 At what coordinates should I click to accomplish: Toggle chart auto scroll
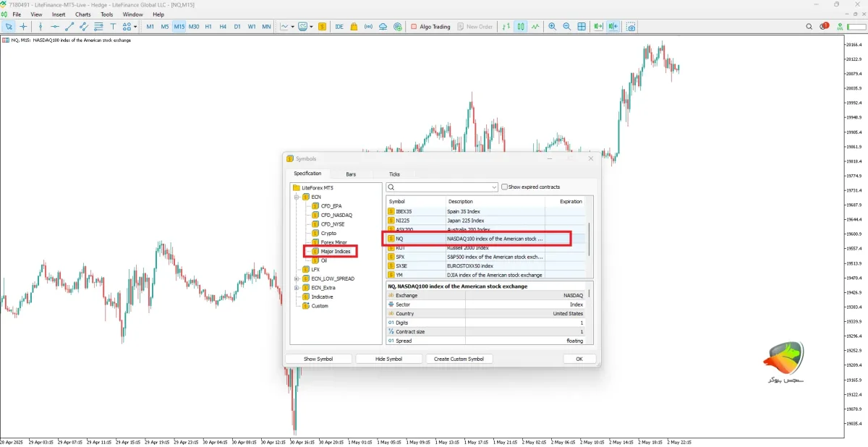(598, 27)
